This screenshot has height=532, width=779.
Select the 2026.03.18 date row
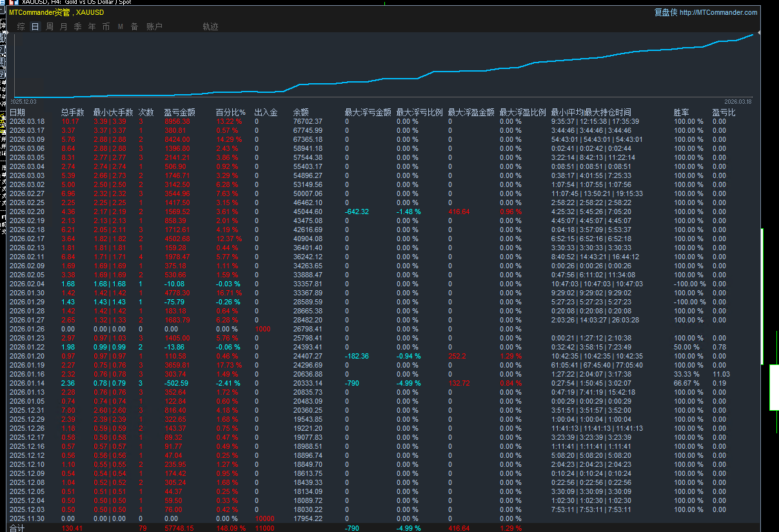click(x=27, y=121)
